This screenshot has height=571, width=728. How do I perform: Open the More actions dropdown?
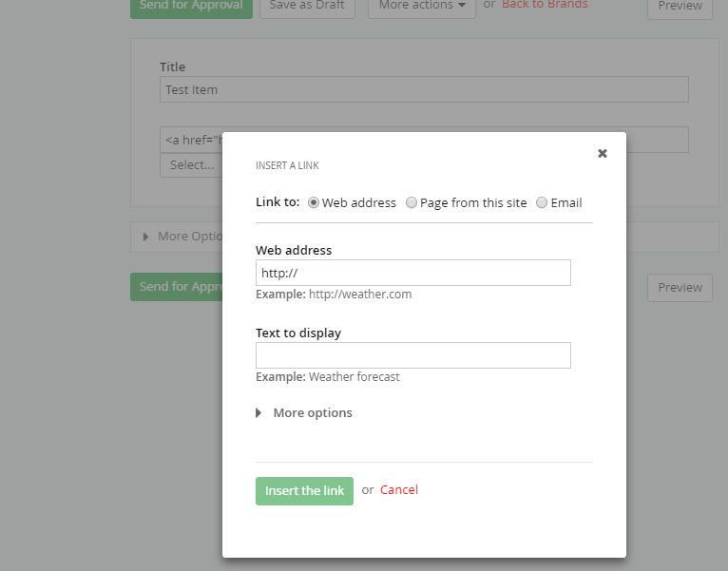pos(422,6)
